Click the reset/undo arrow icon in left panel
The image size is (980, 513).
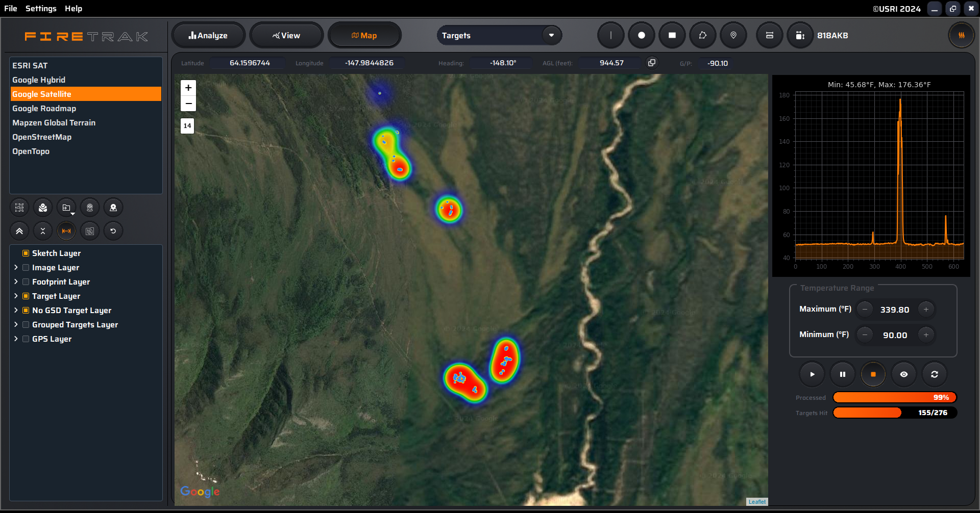point(113,231)
